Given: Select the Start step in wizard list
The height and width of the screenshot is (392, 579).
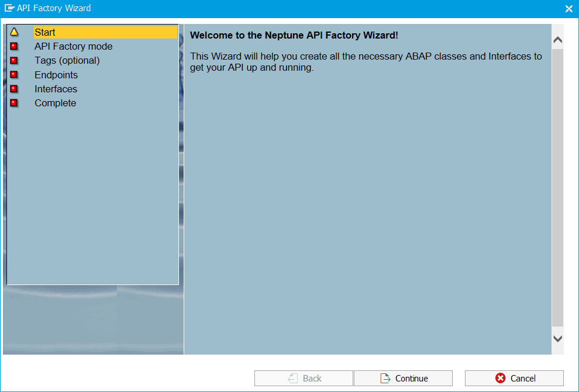Looking at the screenshot, I should pos(45,32).
